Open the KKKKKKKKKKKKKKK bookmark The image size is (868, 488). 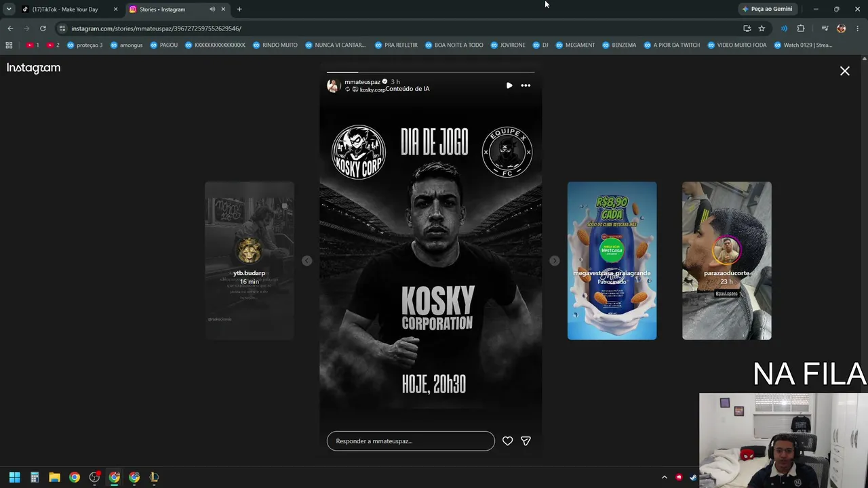tap(216, 45)
